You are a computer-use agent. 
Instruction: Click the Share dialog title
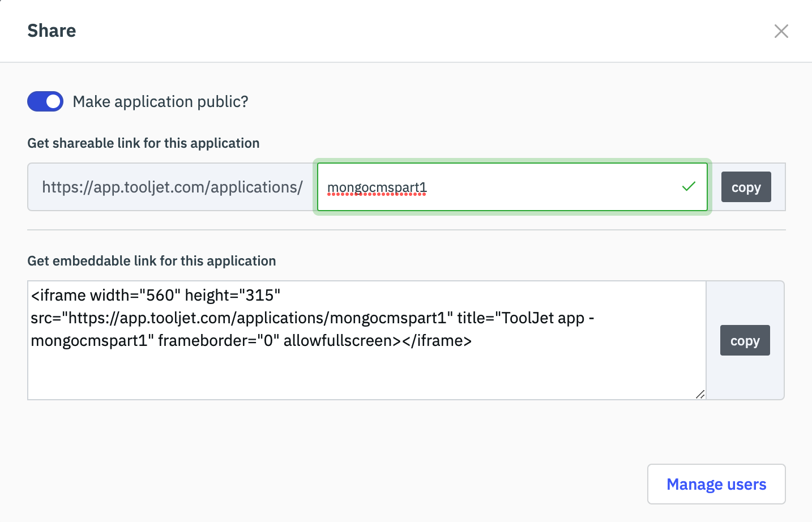pyautogui.click(x=52, y=31)
